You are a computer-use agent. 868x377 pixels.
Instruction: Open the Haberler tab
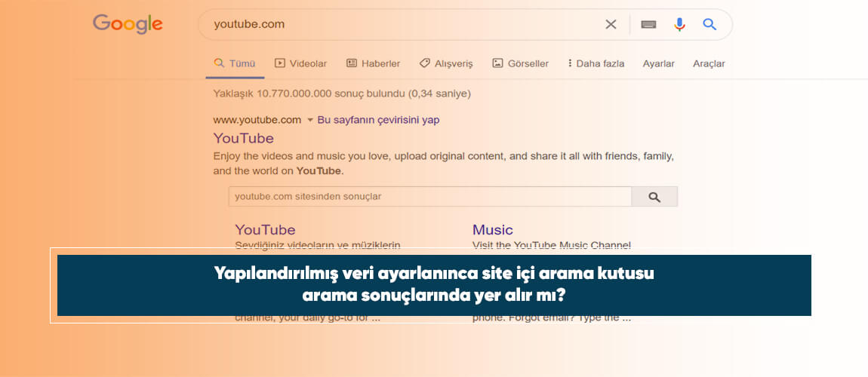tap(373, 63)
